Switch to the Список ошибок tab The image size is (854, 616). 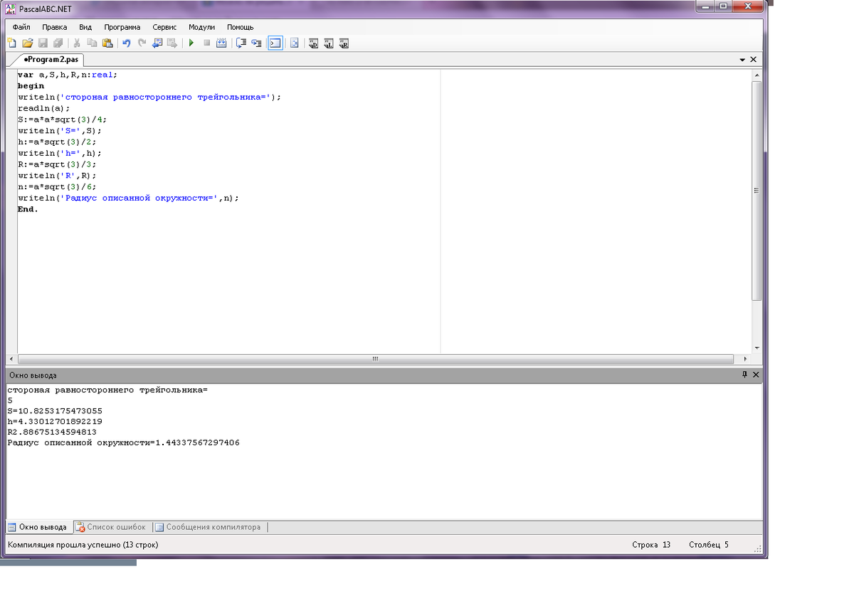[x=111, y=527]
